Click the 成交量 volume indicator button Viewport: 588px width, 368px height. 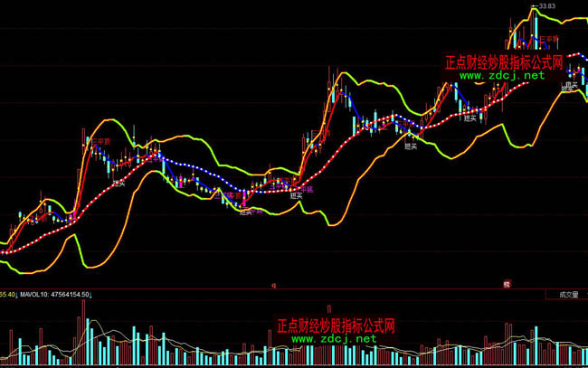566,294
